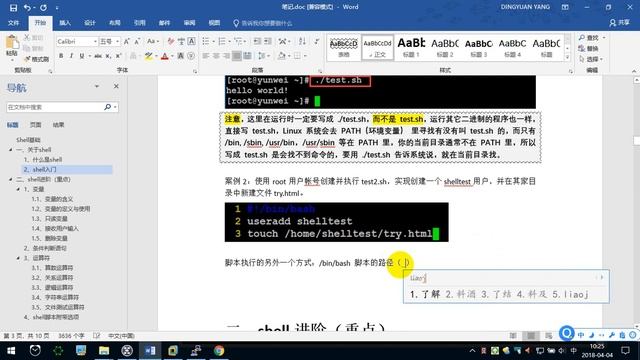640x360 pixels.
Task: Open the Calibri font name dropdown
Action: coord(95,42)
